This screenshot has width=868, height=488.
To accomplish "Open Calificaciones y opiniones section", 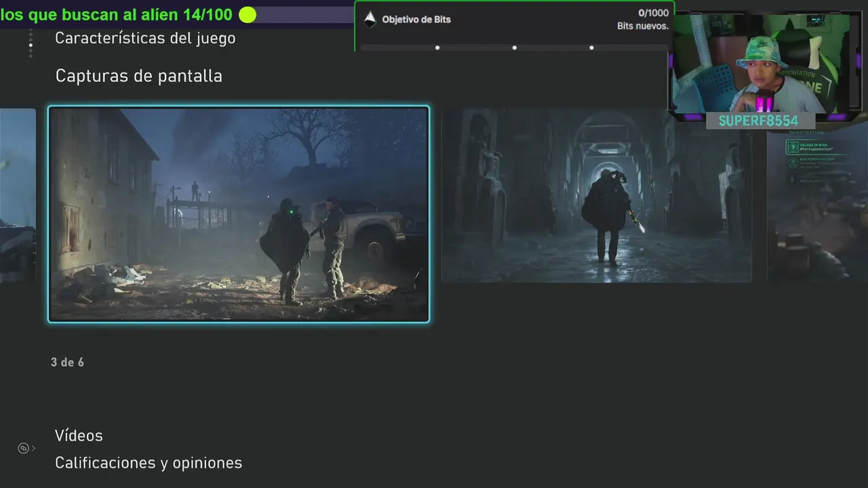I will (x=149, y=463).
